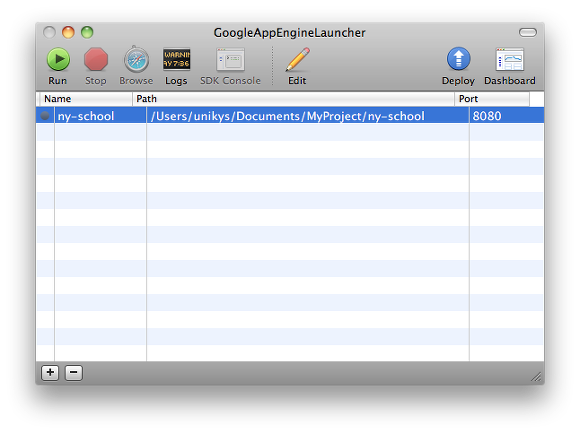Select the ny-school name cell
The width and height of the screenshot is (580, 434).
coord(100,116)
